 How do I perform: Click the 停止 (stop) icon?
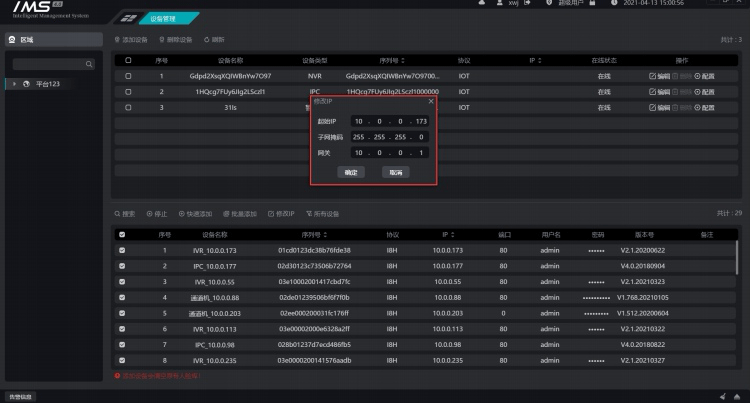149,214
